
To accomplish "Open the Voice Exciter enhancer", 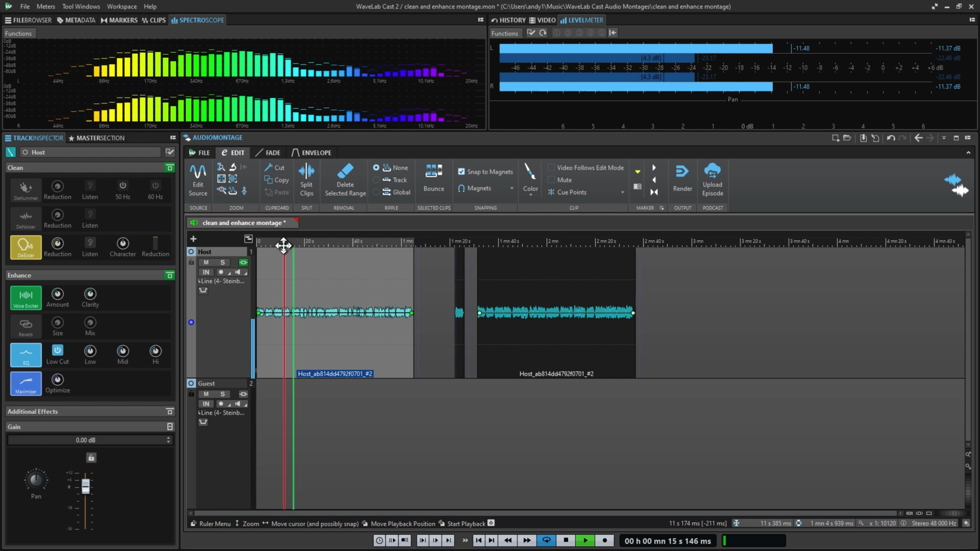I will pyautogui.click(x=25, y=297).
